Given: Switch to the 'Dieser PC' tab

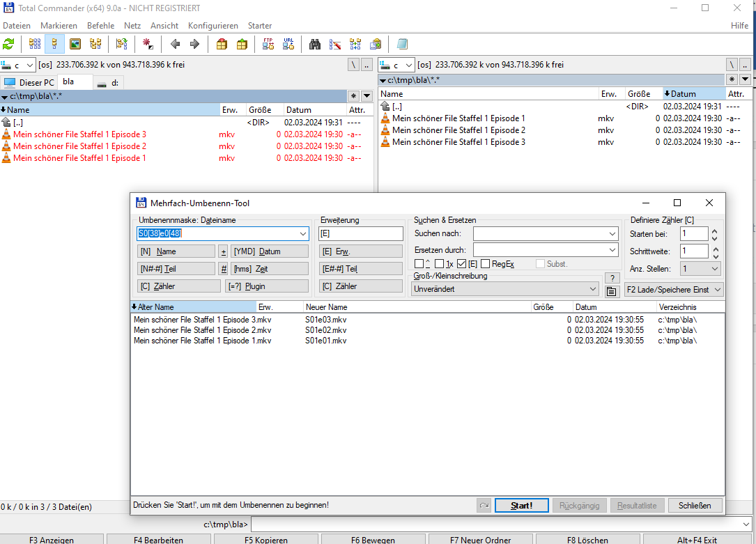Looking at the screenshot, I should (x=29, y=82).
